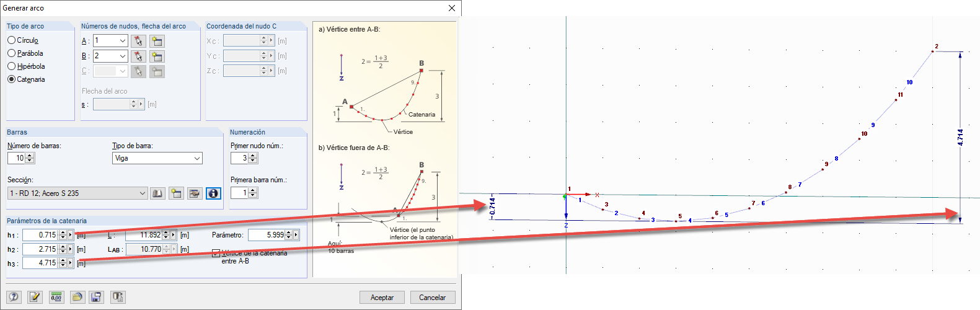Click the Aceptar button

click(382, 298)
